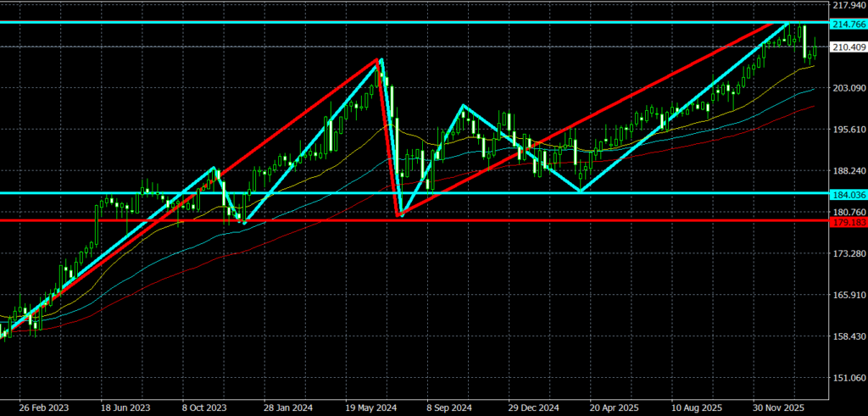
Task: Click the cyan 184.036 price label
Action: 848,195
